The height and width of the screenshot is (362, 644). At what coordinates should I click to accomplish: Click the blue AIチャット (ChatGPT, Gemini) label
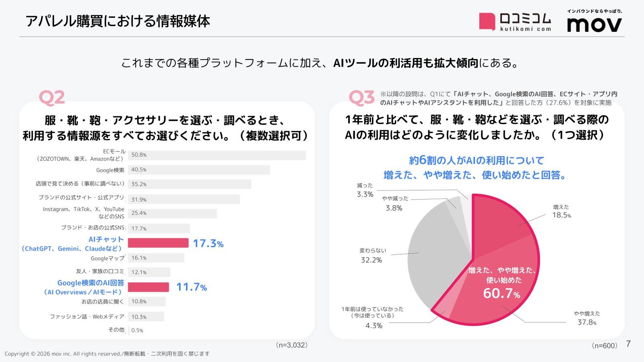click(72, 244)
